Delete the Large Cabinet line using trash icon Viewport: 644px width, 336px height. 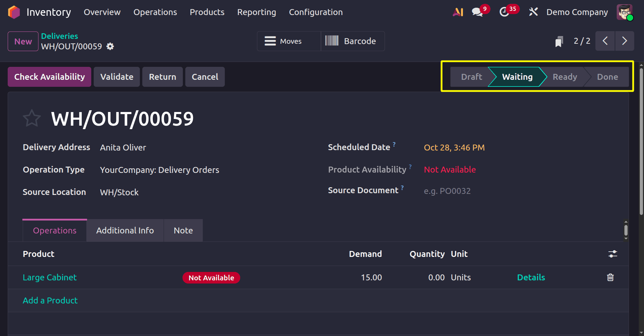coord(610,277)
